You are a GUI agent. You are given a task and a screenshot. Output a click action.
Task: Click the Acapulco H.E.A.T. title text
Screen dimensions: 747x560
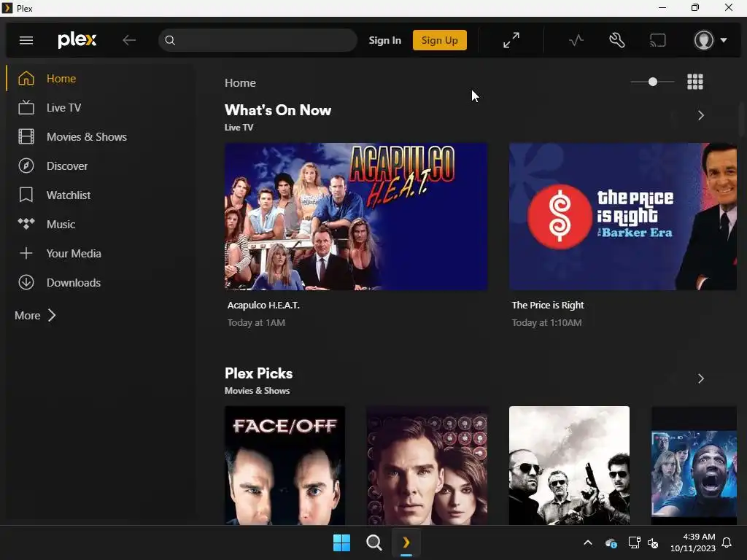click(x=263, y=306)
